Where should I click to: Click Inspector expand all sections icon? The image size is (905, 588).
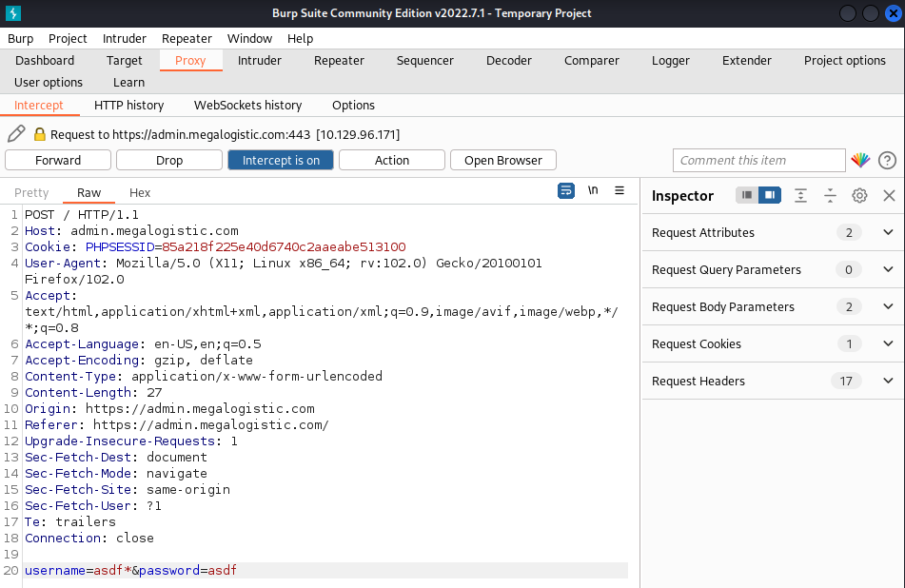[x=801, y=195]
